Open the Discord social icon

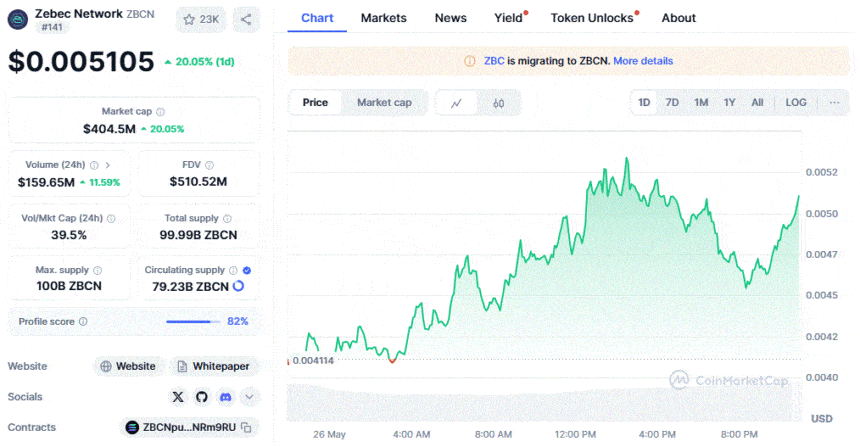[225, 397]
